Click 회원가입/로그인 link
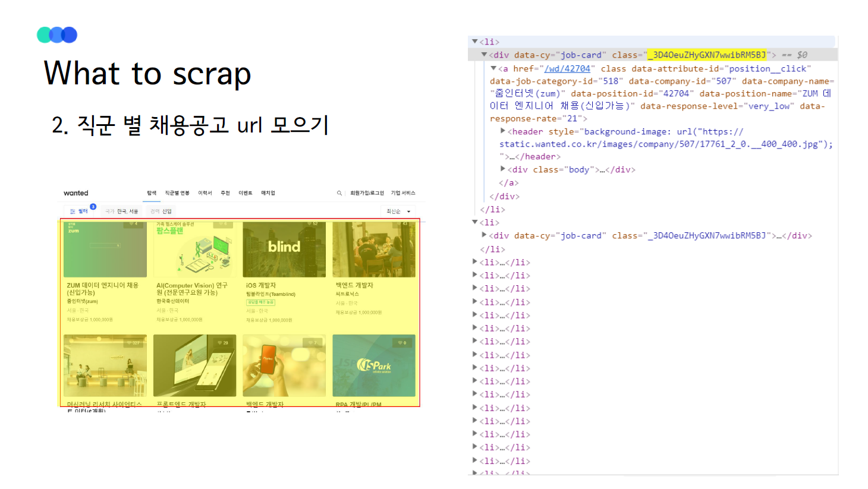 [x=367, y=193]
